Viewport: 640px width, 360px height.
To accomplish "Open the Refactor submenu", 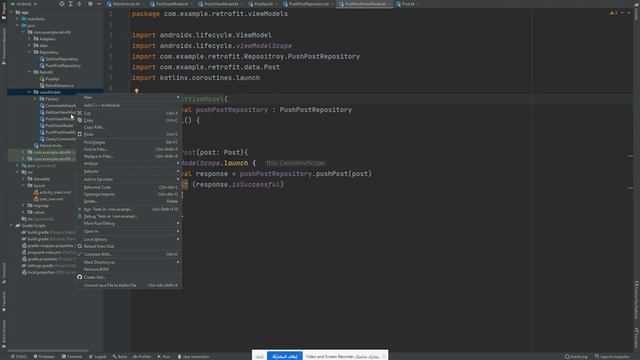I will 129,171.
